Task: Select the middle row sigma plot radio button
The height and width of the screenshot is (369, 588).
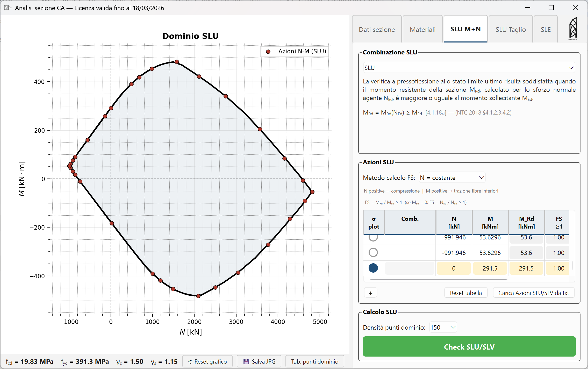Action: (x=373, y=252)
